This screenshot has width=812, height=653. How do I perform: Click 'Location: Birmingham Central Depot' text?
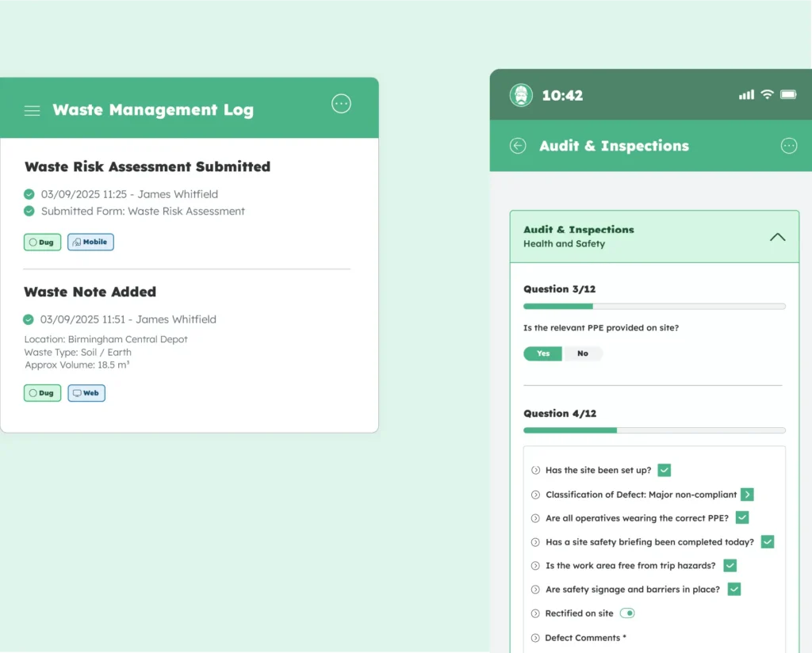coord(105,339)
